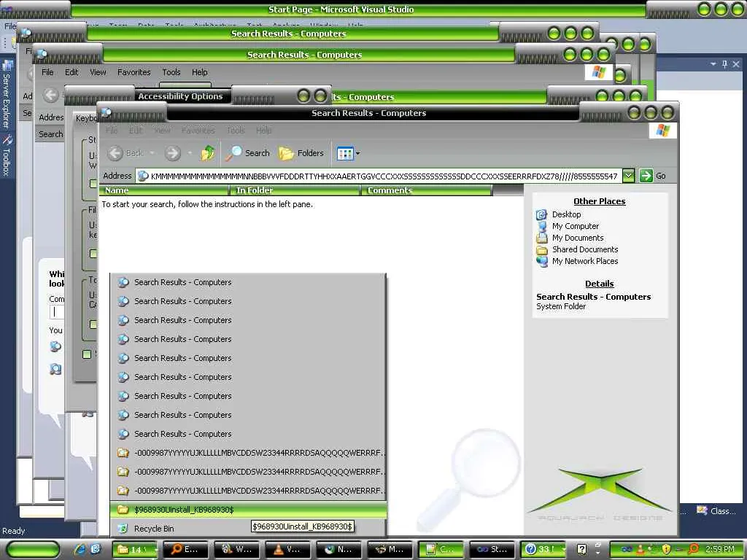The width and height of the screenshot is (747, 560).
Task: Open My Documents under Other Places
Action: click(x=578, y=238)
